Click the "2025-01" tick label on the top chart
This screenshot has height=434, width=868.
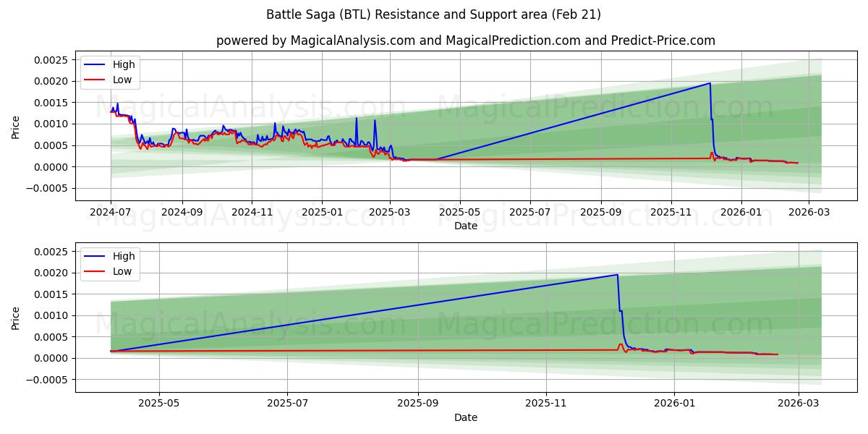point(322,213)
